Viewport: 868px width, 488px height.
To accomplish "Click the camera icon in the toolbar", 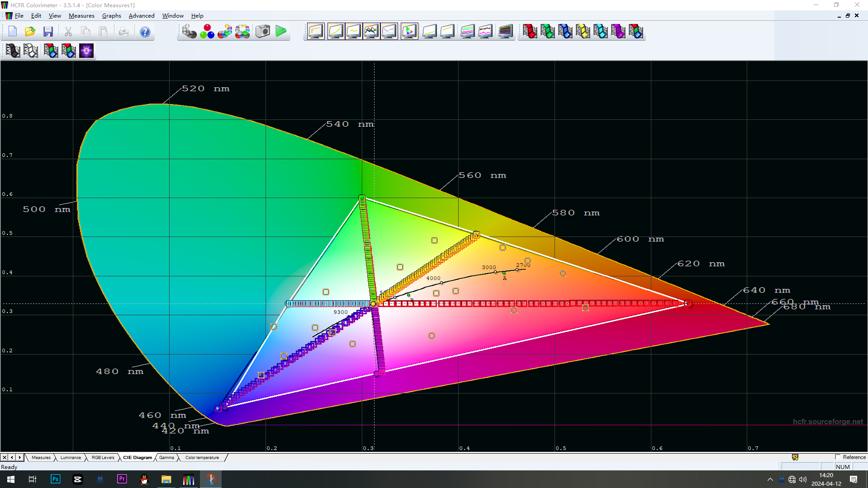I will [x=263, y=32].
